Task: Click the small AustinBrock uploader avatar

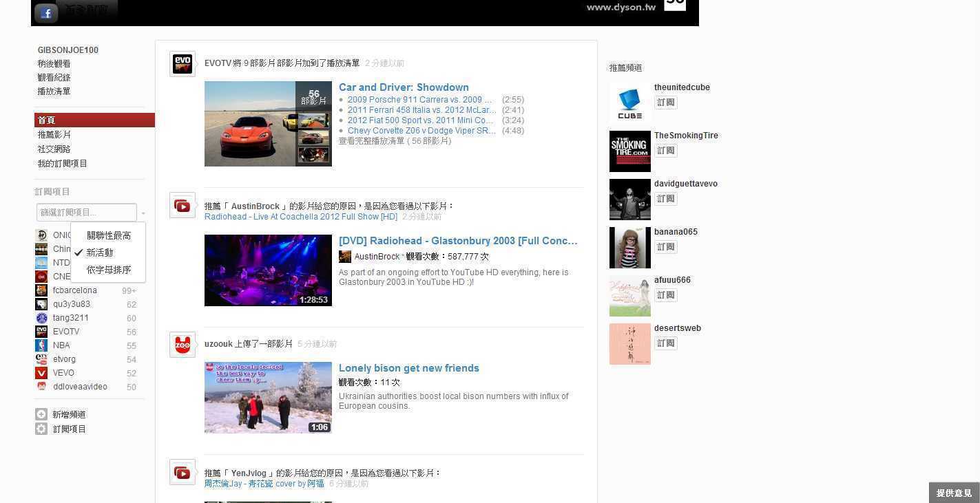Action: [345, 257]
